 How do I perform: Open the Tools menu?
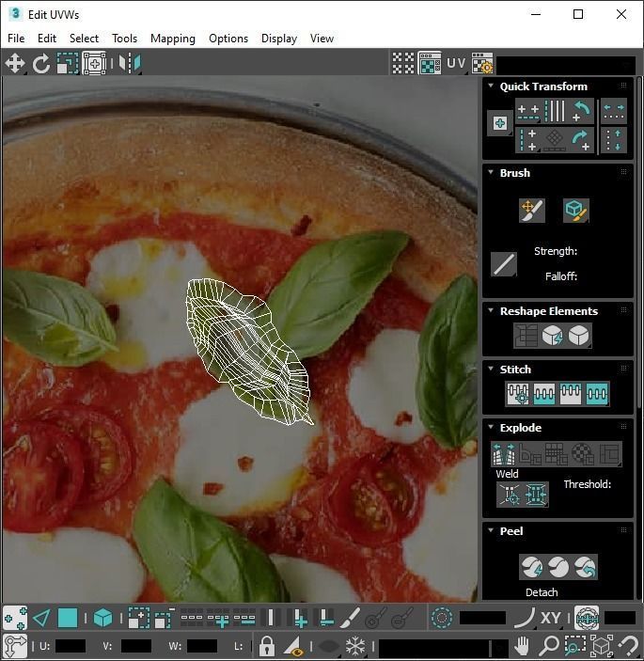[124, 39]
